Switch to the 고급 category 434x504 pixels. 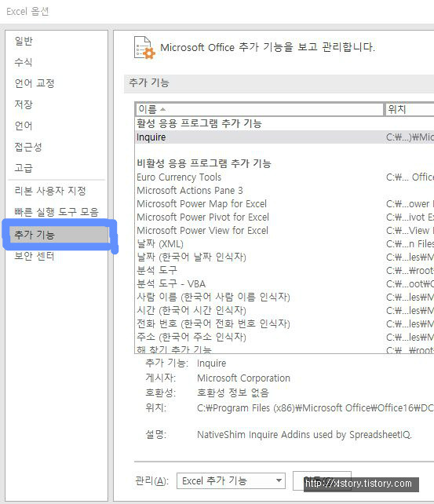click(24, 168)
